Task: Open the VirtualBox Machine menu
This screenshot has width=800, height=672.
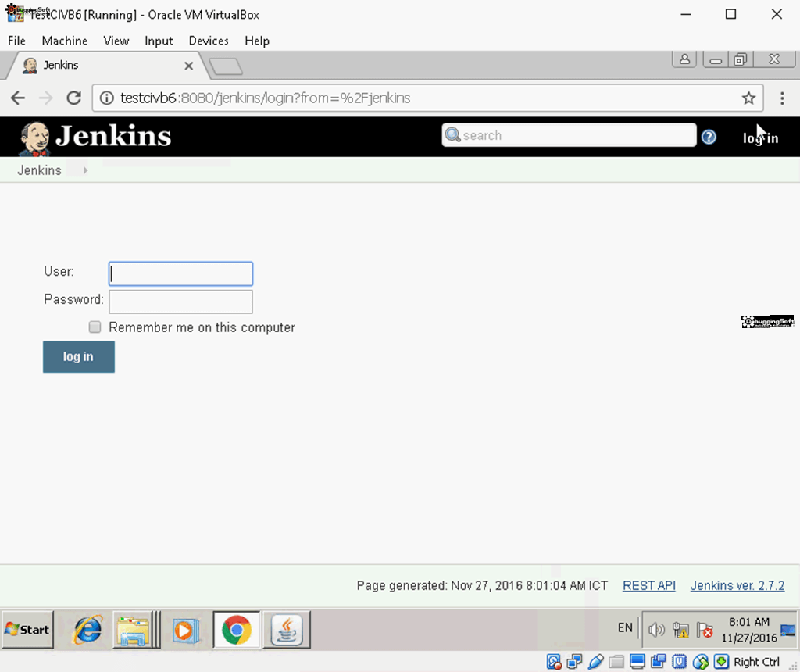Action: [65, 41]
